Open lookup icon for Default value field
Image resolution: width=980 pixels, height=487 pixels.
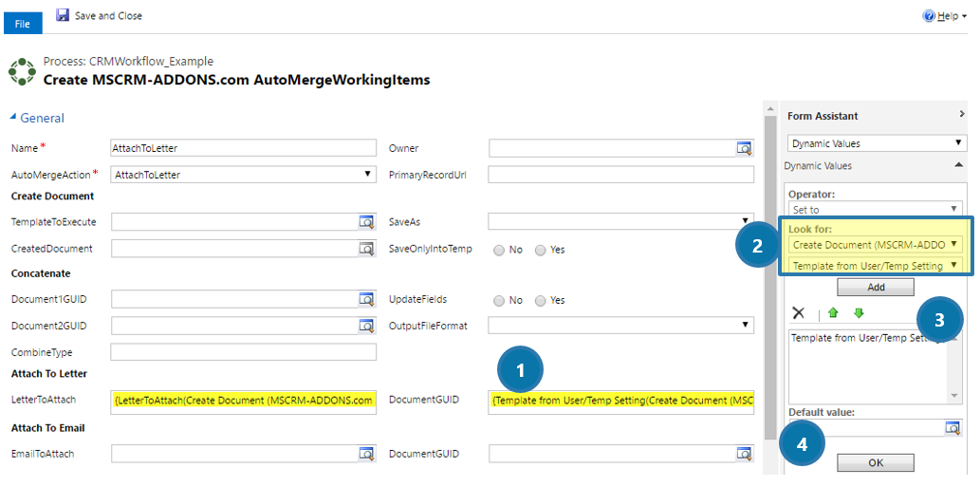coord(952,427)
